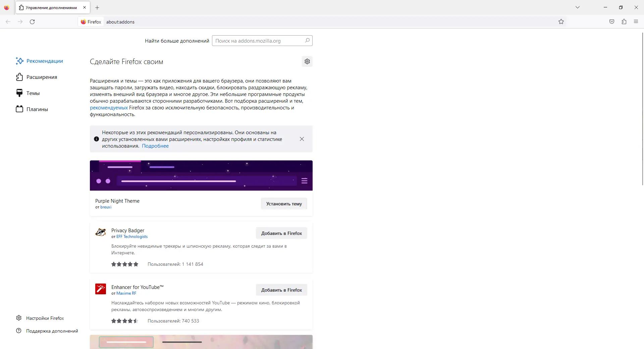This screenshot has height=349, width=644.
Task: Click the Privacy Badger star rating
Action: [125, 264]
